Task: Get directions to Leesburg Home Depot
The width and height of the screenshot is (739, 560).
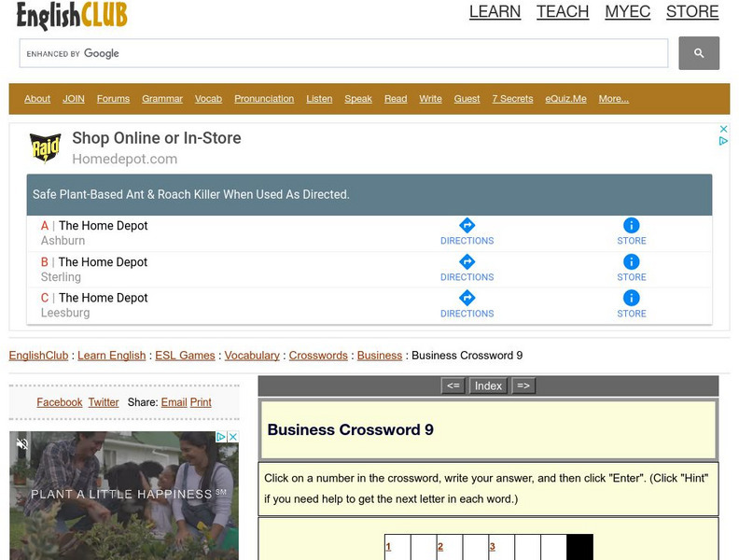Action: [x=467, y=304]
